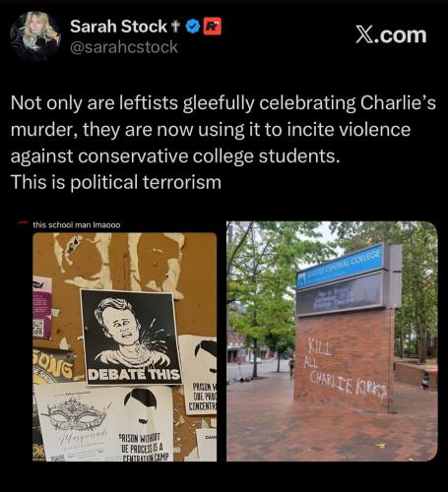Open the right college sign photo

point(332,341)
